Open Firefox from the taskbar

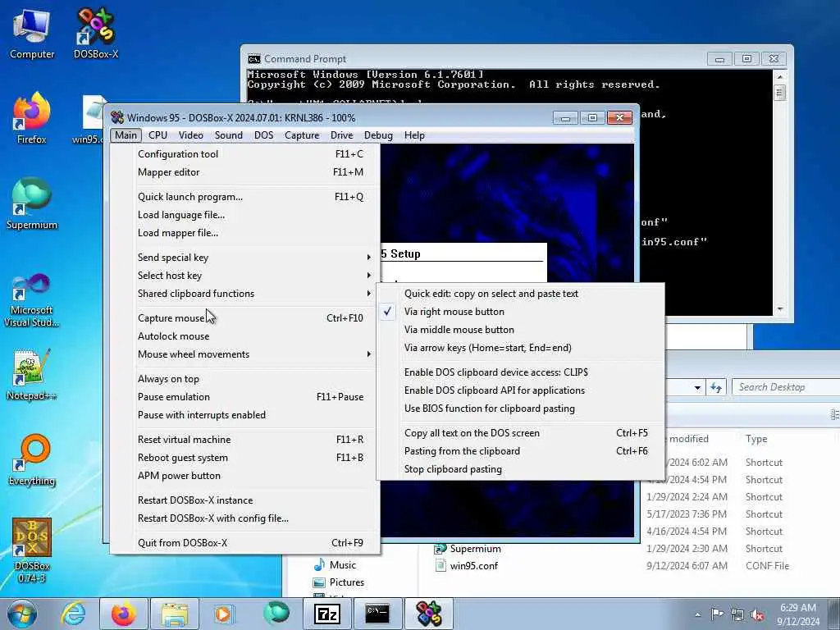coord(123,614)
